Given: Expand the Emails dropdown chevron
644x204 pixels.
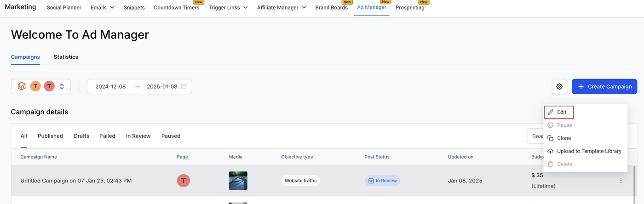Looking at the screenshot, I should [x=112, y=7].
